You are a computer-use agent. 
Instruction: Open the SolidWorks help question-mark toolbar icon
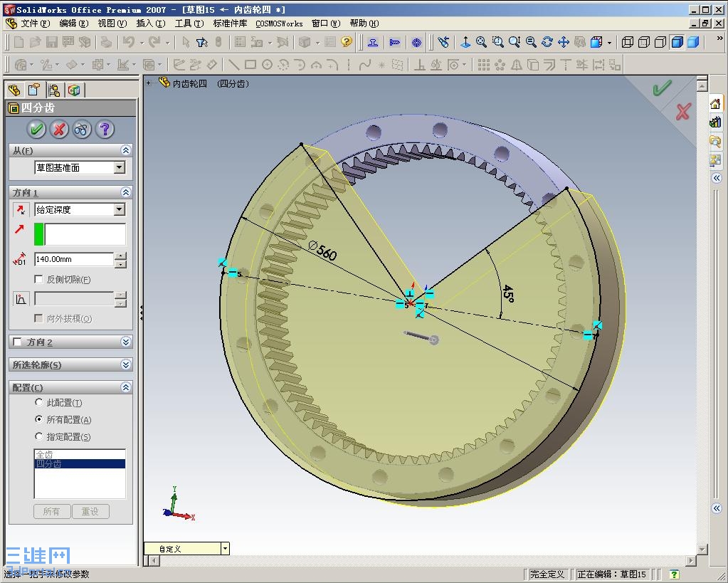347,42
